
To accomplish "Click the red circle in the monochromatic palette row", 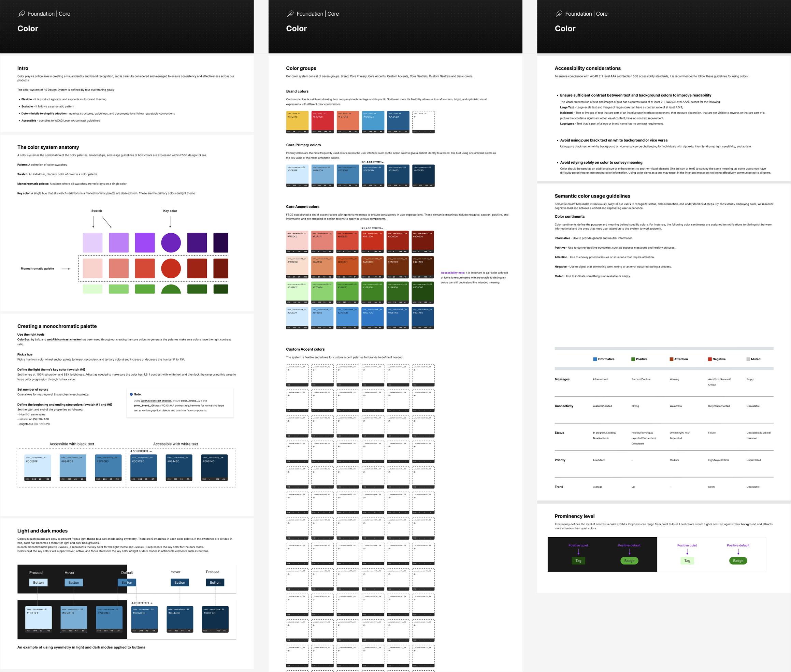I will coord(171,268).
